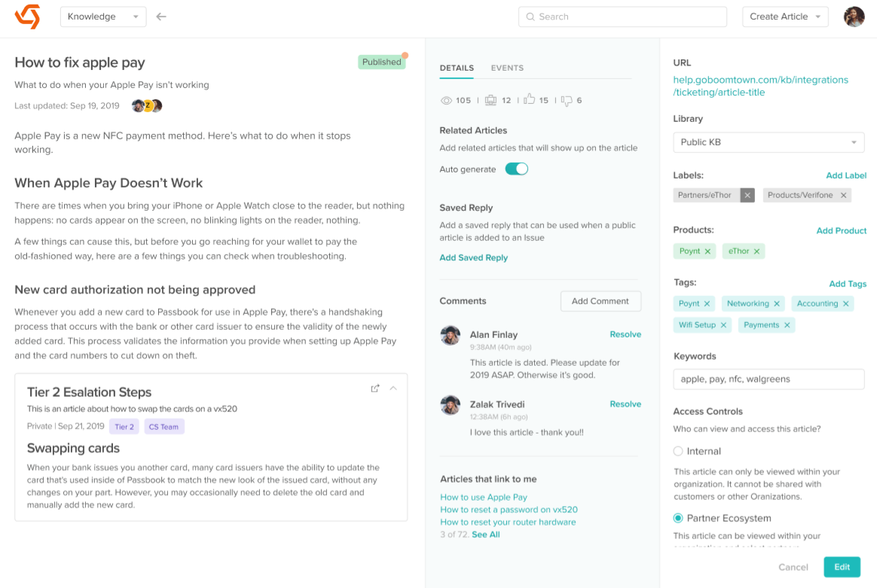Select the Internal access radio button
877x588 pixels.
click(678, 451)
